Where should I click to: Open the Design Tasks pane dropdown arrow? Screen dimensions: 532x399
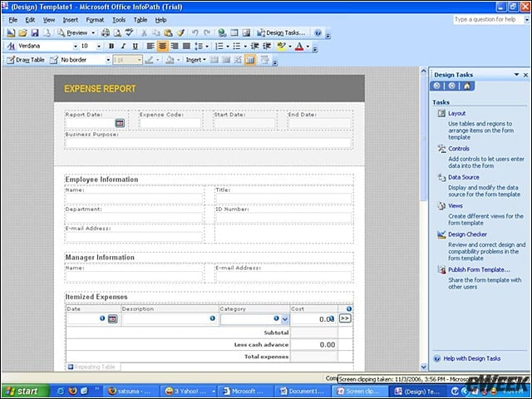pyautogui.click(x=516, y=75)
